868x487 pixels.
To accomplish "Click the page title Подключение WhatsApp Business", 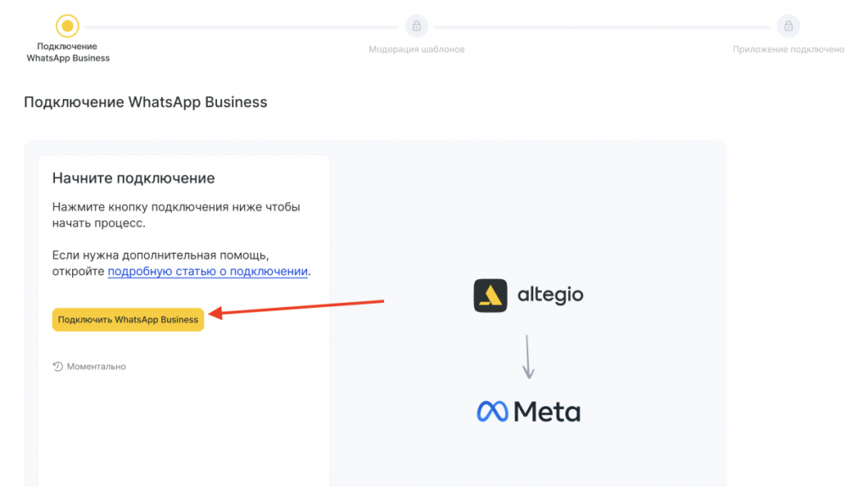I will [145, 103].
